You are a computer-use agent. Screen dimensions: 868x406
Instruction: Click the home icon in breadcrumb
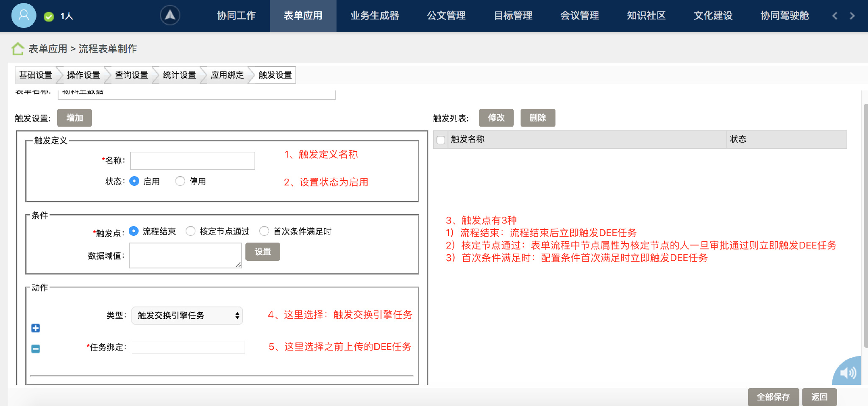pos(18,49)
